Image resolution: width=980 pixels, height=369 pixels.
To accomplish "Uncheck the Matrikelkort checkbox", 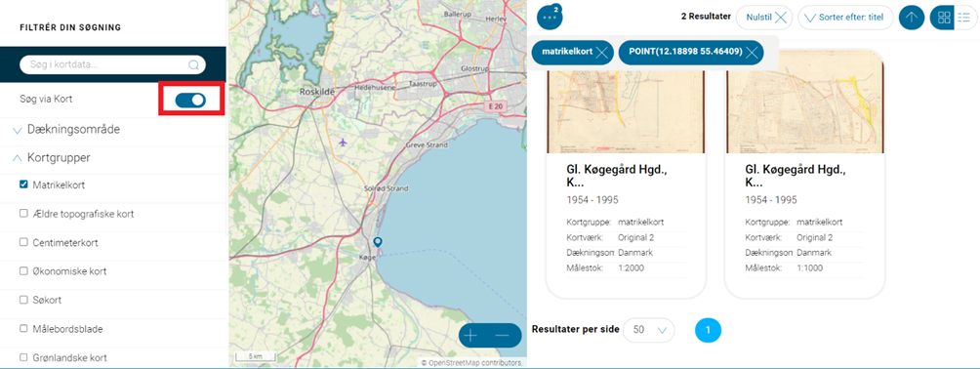I will click(23, 184).
